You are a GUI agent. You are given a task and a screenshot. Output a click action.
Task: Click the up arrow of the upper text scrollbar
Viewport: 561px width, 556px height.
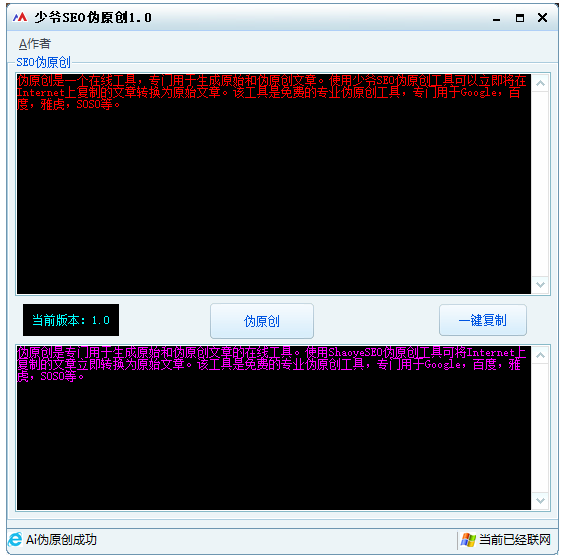tap(540, 83)
